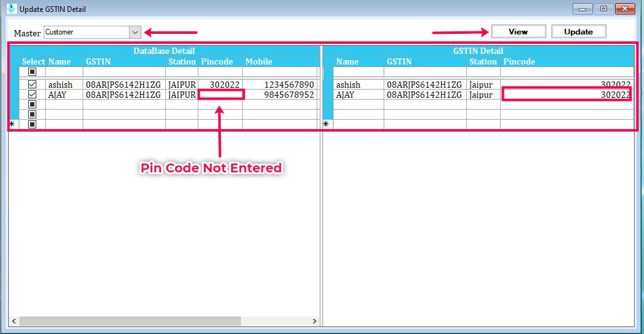Click the empty pincode cell for AJAY
644x334 pixels.
220,95
